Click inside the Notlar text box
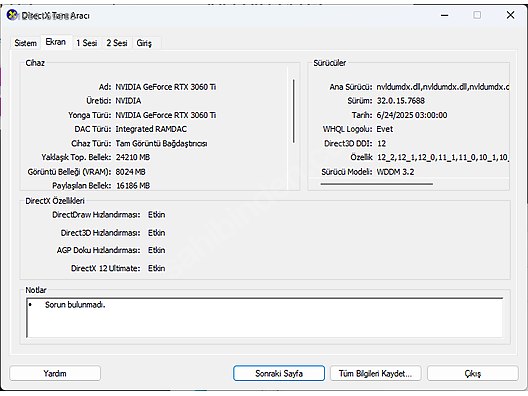 pos(265,317)
